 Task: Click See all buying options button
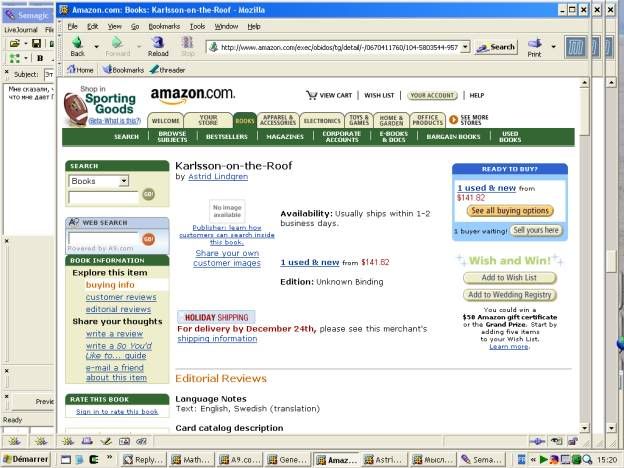pos(510,211)
